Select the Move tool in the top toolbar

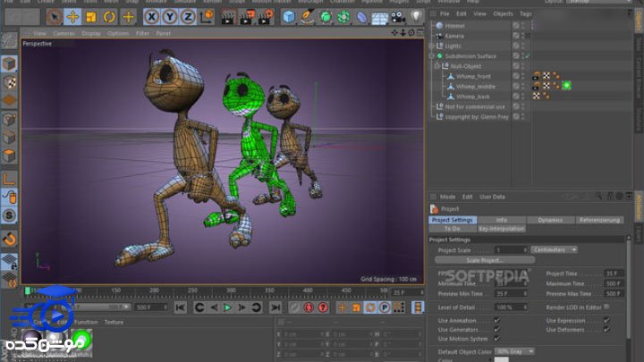point(72,17)
